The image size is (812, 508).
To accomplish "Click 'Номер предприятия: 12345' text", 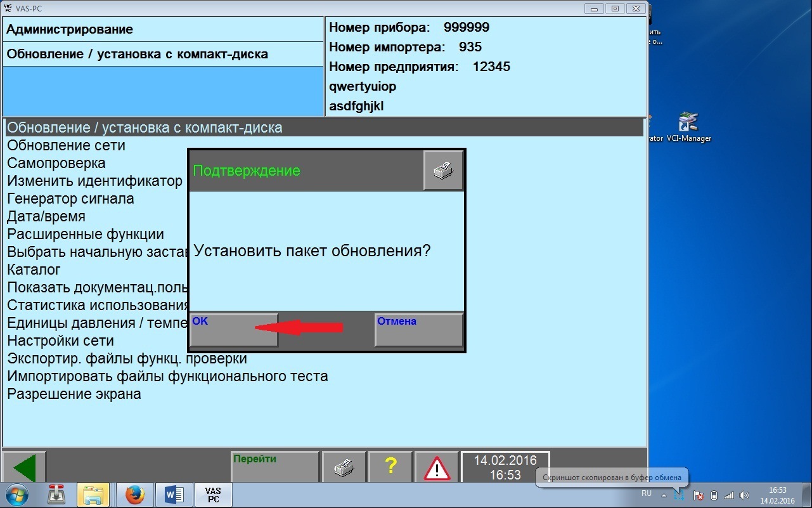I will tap(420, 67).
